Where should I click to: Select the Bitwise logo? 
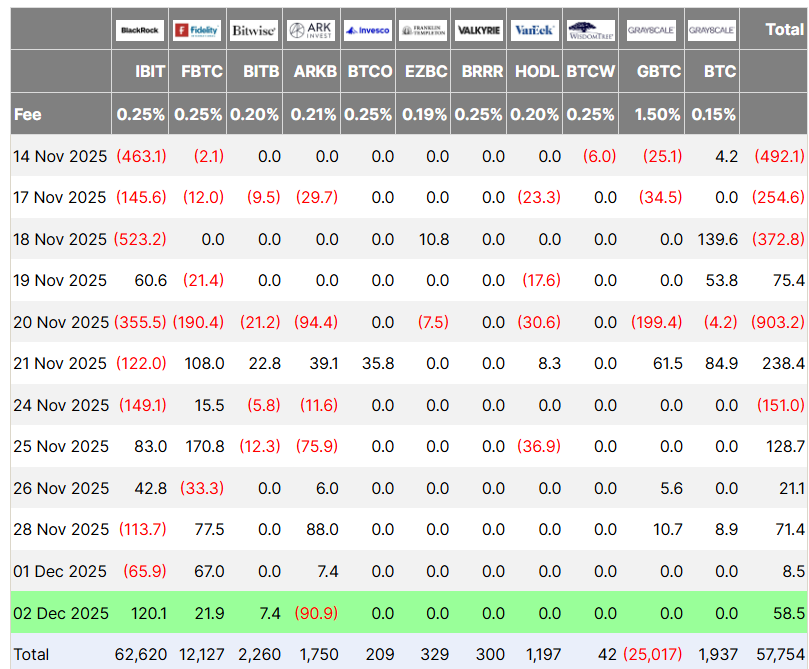(x=254, y=30)
